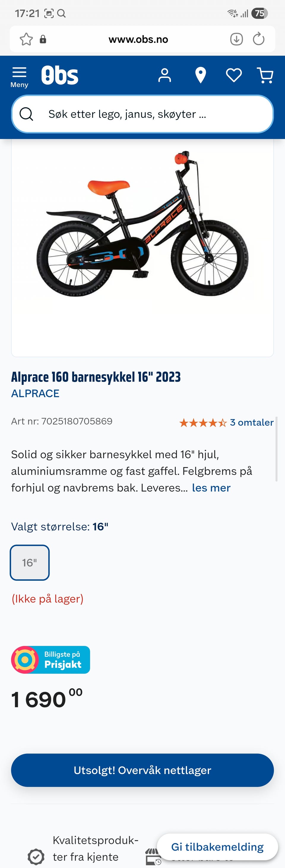Focus the Søk etter search field

pos(142,114)
